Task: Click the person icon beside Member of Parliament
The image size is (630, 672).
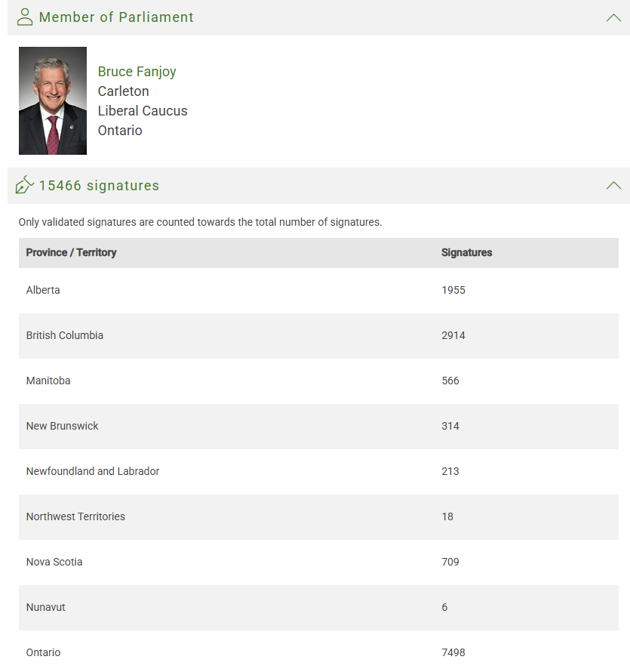Action: [x=24, y=17]
